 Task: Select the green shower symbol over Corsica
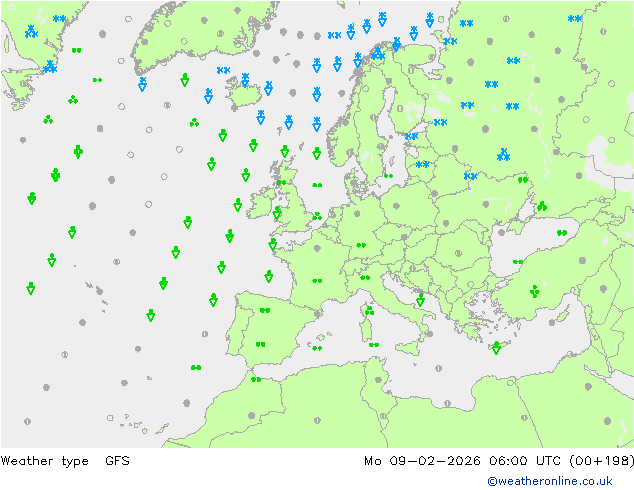[369, 310]
